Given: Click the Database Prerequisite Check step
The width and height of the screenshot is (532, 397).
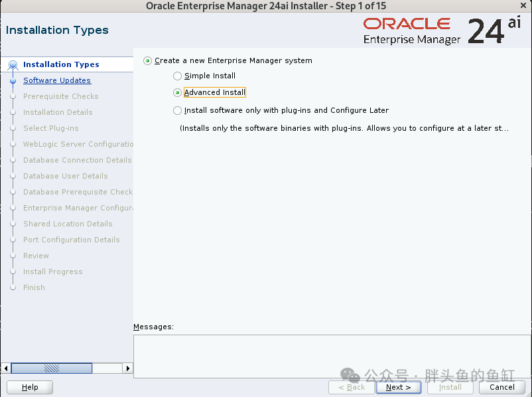Looking at the screenshot, I should pyautogui.click(x=78, y=193).
